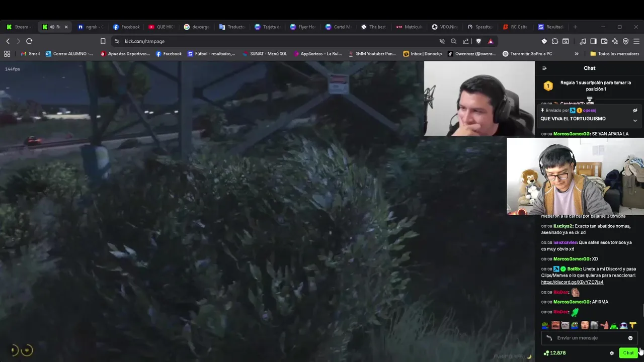Open Inbox | Donoclip bookmark
Screen dimensions: 644x362
pos(423,54)
